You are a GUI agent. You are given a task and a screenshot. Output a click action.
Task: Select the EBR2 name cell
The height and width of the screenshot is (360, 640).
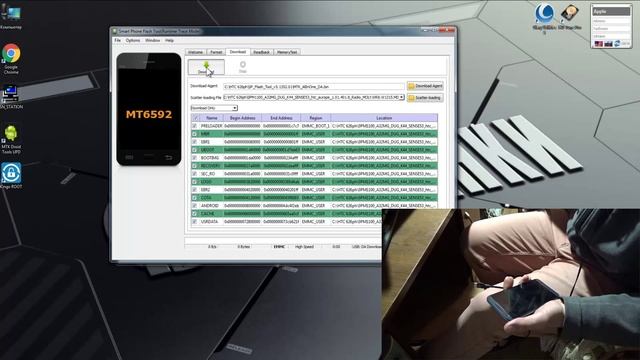tap(211, 190)
